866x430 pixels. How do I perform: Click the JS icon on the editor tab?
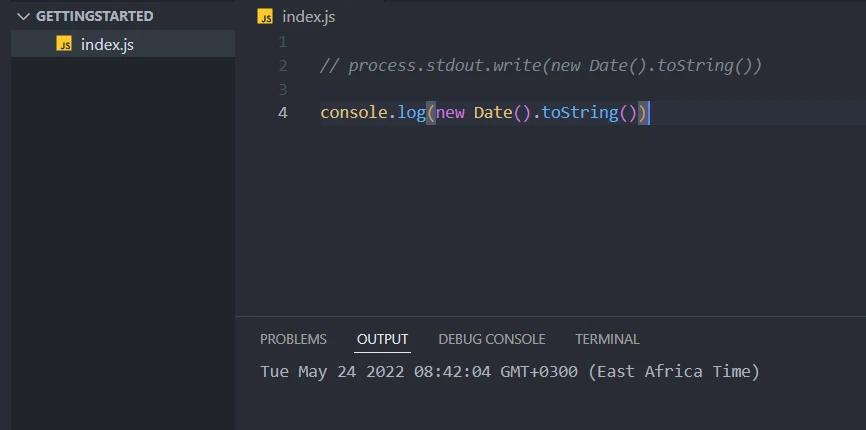pos(265,16)
